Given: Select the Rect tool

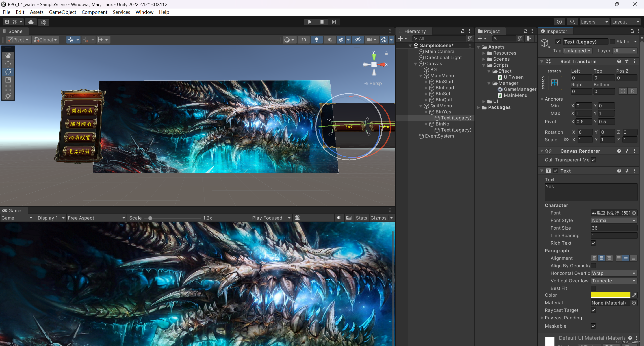Looking at the screenshot, I should pos(8,88).
